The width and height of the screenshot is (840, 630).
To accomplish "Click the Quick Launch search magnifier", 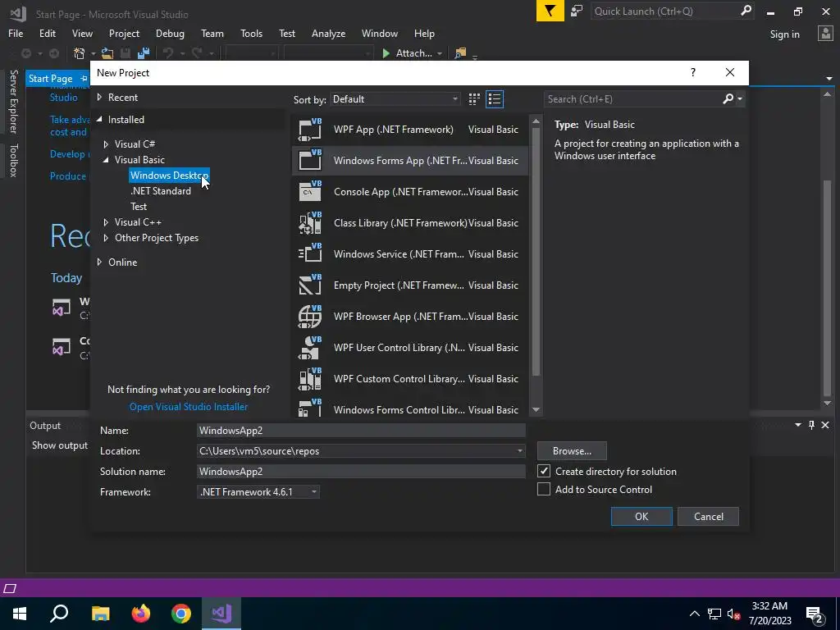I will pyautogui.click(x=746, y=11).
